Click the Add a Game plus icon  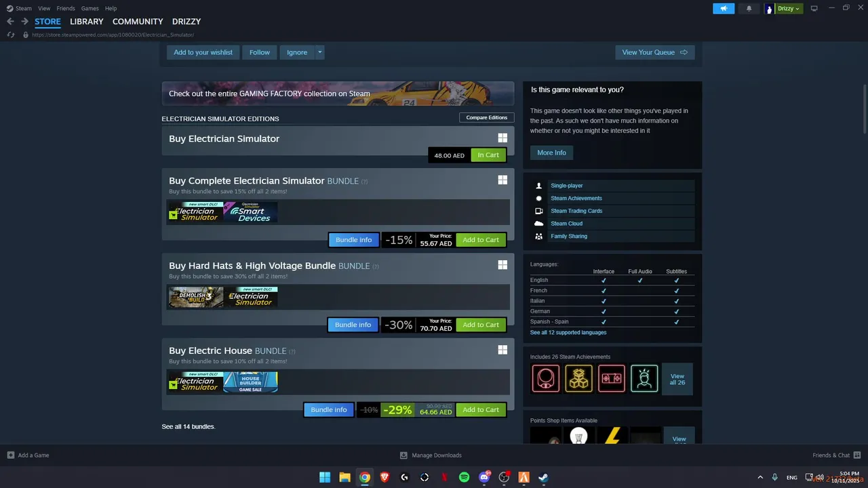[11, 455]
